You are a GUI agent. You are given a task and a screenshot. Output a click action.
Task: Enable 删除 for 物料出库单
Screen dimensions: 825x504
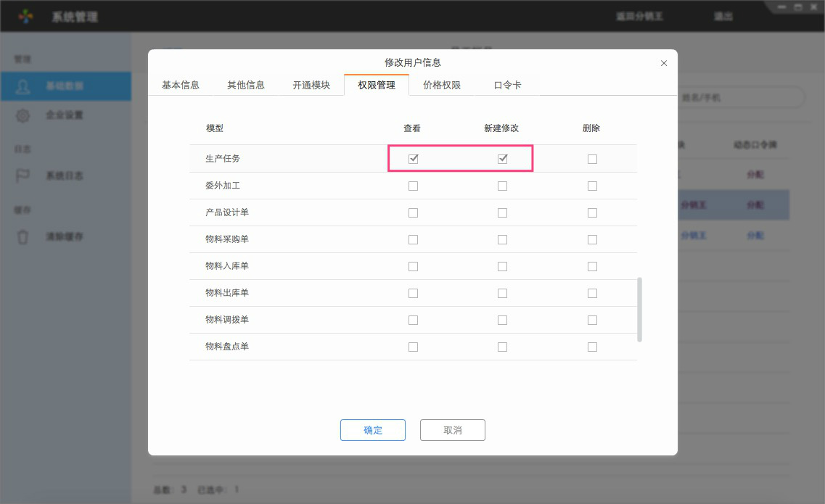click(x=592, y=293)
